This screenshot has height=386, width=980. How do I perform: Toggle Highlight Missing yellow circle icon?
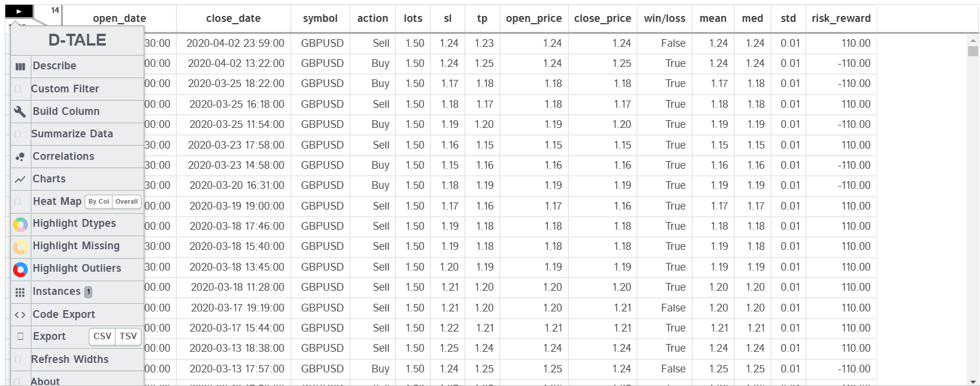pos(20,246)
